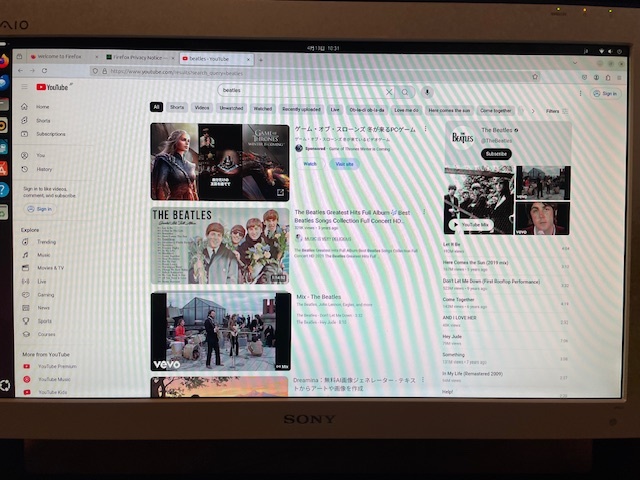Play the YouTube Mix button
The width and height of the screenshot is (640, 480).
(x=471, y=224)
